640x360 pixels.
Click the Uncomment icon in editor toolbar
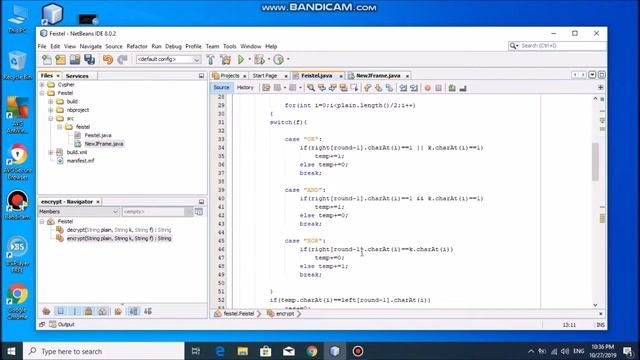pos(463,88)
